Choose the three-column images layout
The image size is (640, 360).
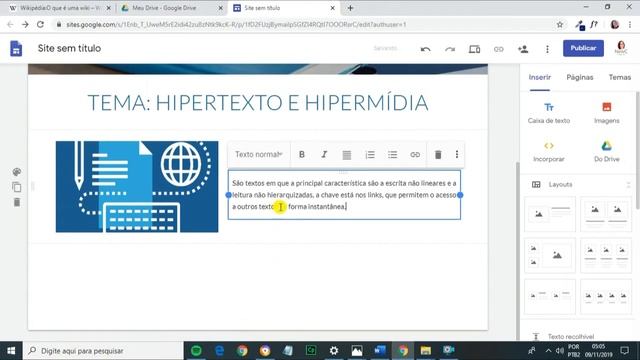tap(606, 256)
